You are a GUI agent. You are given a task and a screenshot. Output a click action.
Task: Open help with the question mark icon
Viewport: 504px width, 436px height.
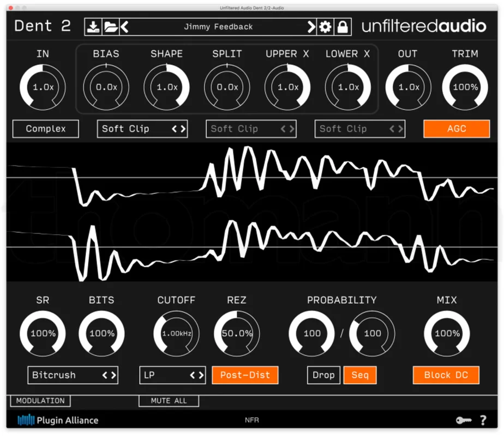[483, 420]
